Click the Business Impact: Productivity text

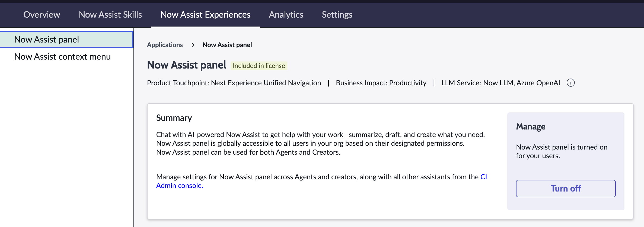tap(381, 83)
